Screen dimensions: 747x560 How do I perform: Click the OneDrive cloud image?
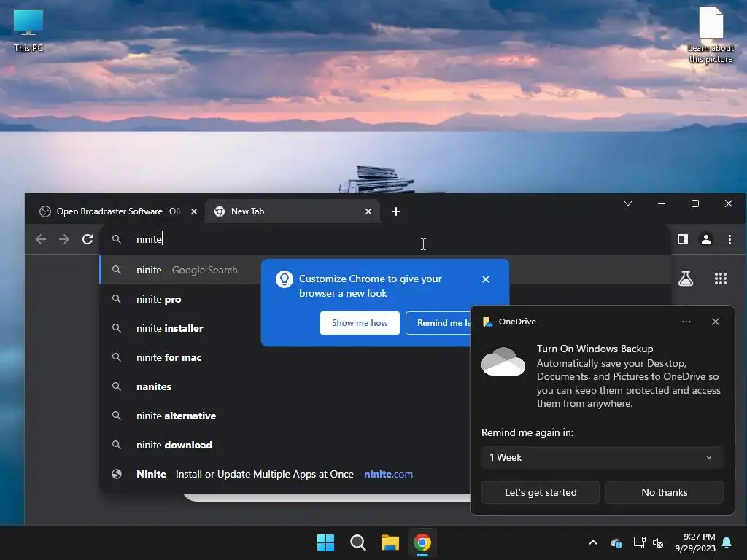503,362
